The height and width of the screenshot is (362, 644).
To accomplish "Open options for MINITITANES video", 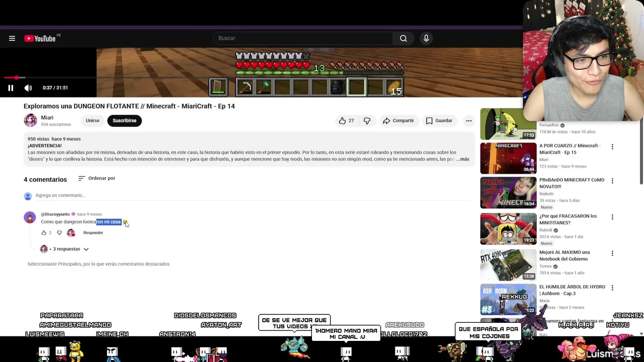I will coord(612,217).
